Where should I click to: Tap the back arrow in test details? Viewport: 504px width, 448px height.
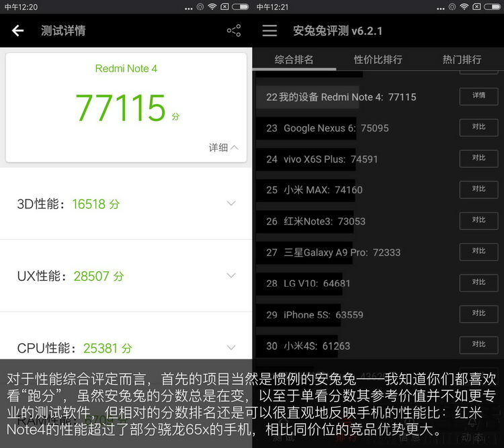pyautogui.click(x=18, y=31)
